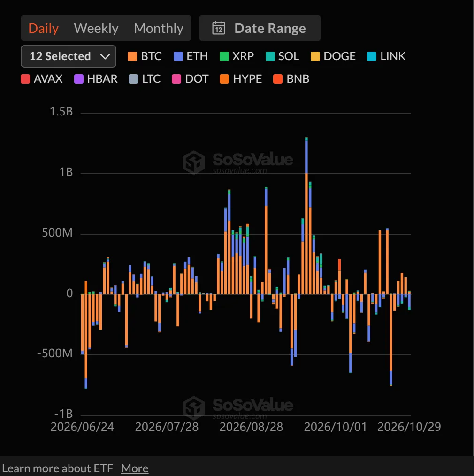Image resolution: width=474 pixels, height=476 pixels.
Task: Click the 2026/08/28 x-axis date label
Action: (x=251, y=427)
